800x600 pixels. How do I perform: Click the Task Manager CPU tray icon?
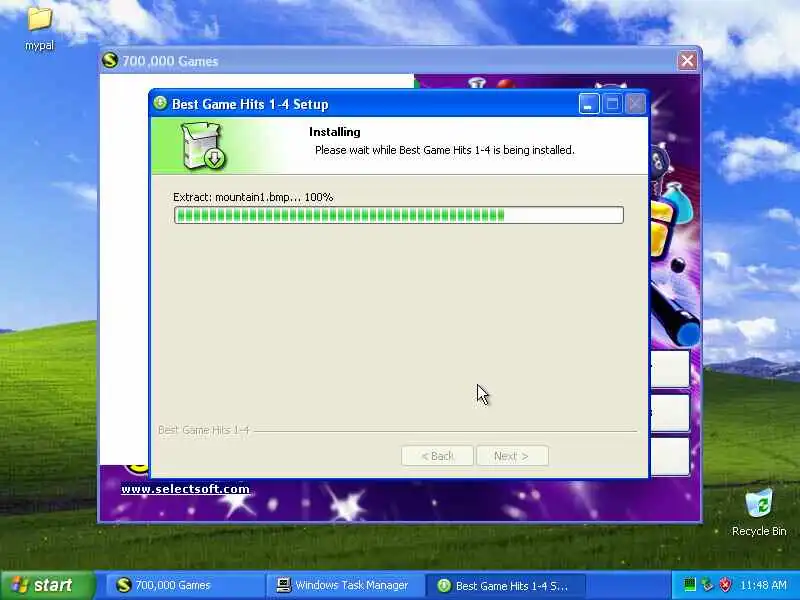pyautogui.click(x=689, y=584)
